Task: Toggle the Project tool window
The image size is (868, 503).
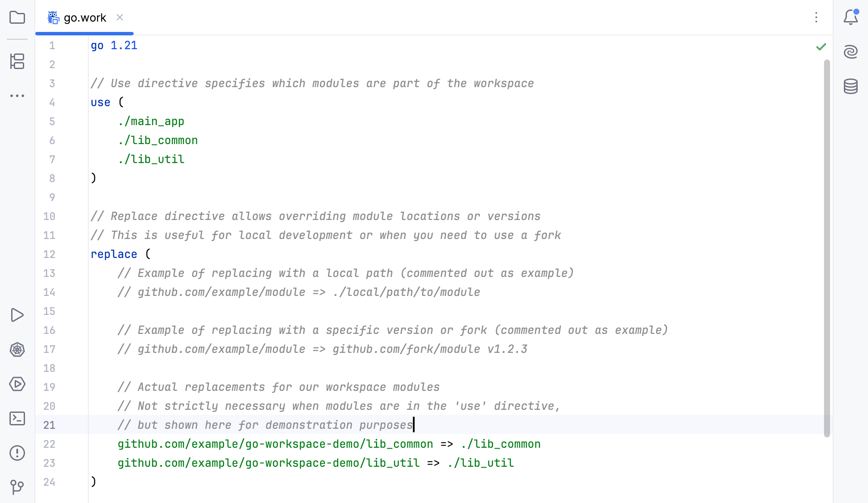Action: pos(17,17)
